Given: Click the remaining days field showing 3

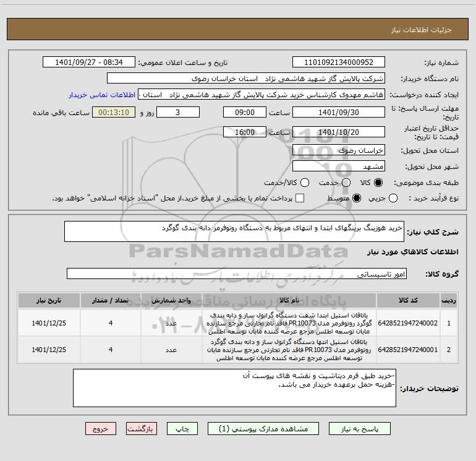Looking at the screenshot, I should tap(178, 112).
